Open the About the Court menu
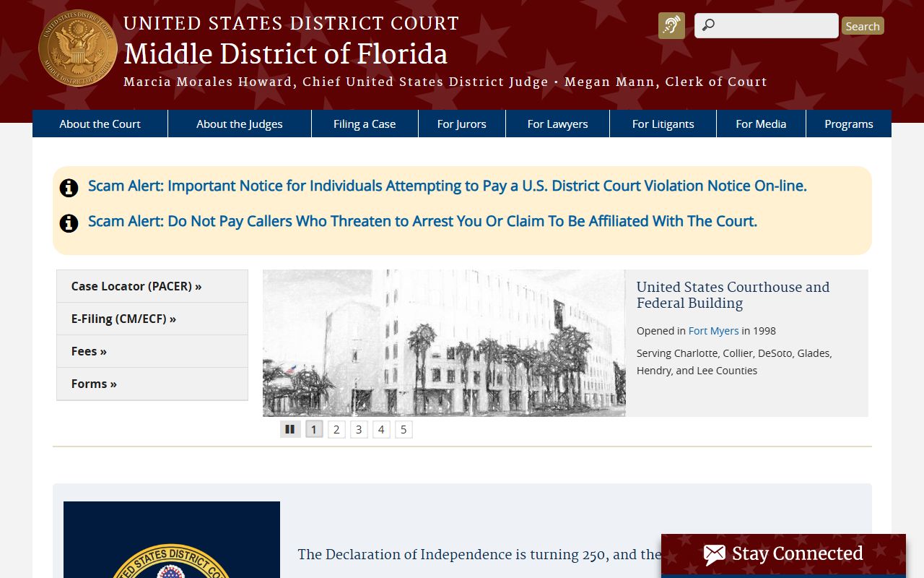 (x=100, y=124)
